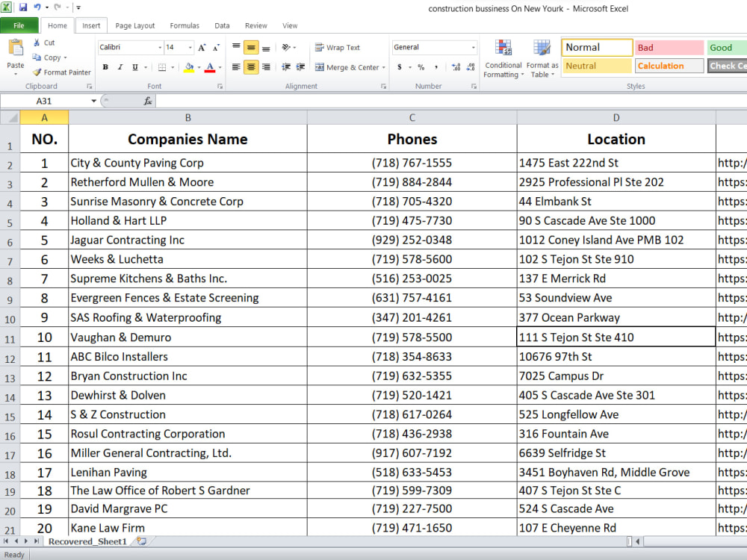Open Font Color dropdown arrow
The image size is (747, 560).
pos(220,68)
